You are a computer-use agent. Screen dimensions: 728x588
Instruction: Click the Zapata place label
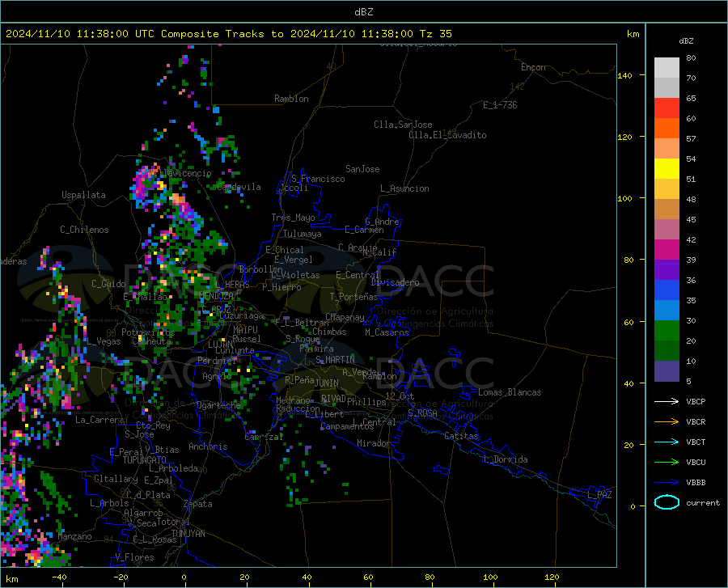pos(198,504)
